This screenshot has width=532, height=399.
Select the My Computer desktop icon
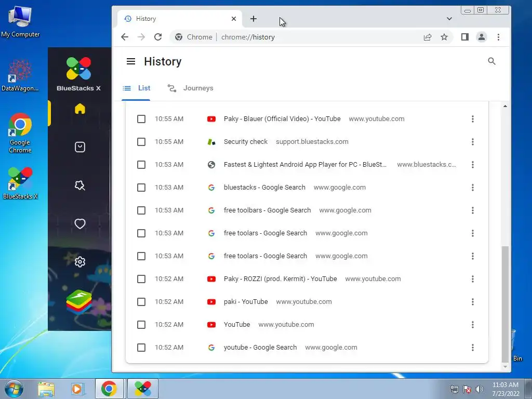pyautogui.click(x=20, y=22)
